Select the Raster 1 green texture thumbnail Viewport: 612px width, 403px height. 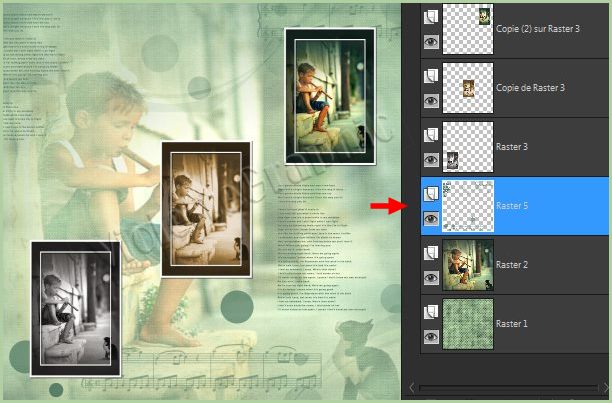click(x=467, y=324)
